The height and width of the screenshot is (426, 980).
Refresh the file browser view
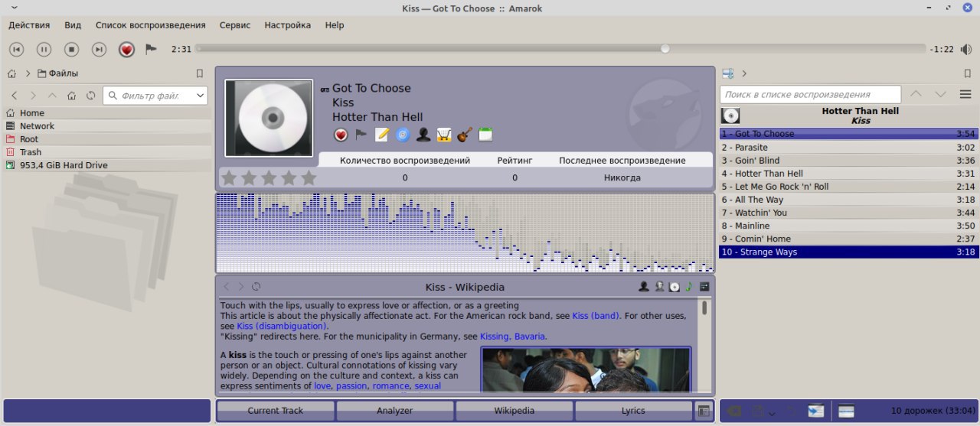(91, 96)
